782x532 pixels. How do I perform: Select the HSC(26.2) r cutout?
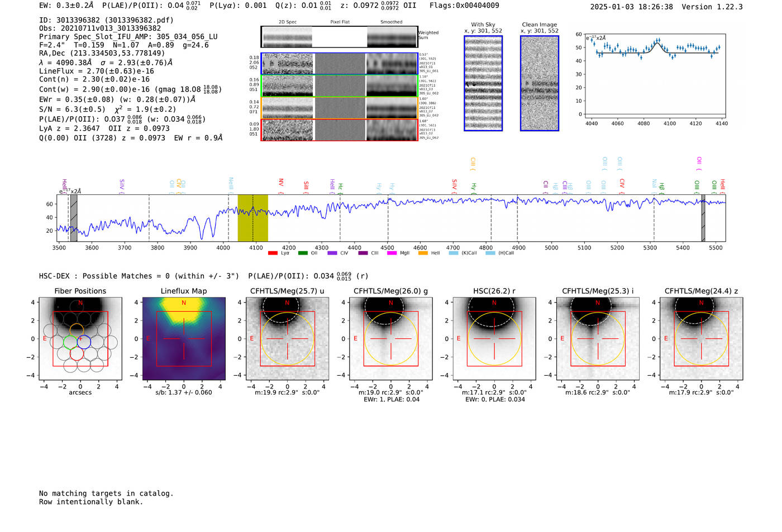coord(494,339)
